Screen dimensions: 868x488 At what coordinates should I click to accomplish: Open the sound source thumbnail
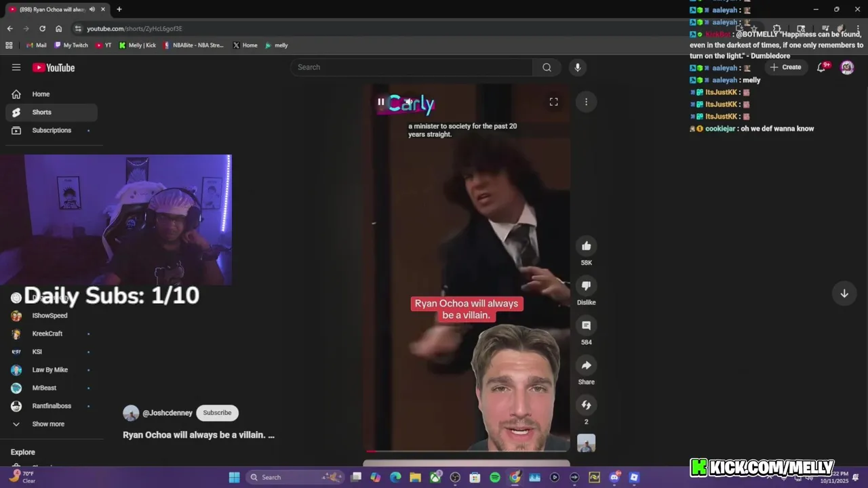point(586,443)
